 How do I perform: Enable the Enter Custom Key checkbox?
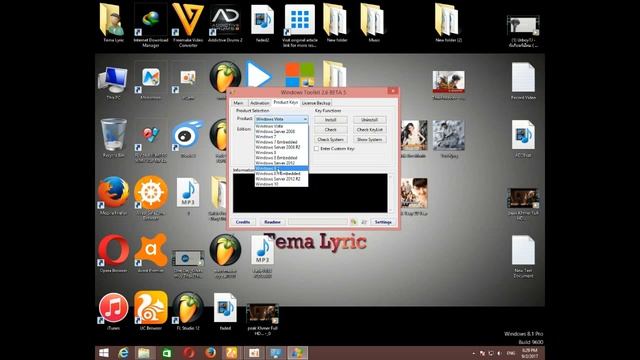pyautogui.click(x=316, y=149)
